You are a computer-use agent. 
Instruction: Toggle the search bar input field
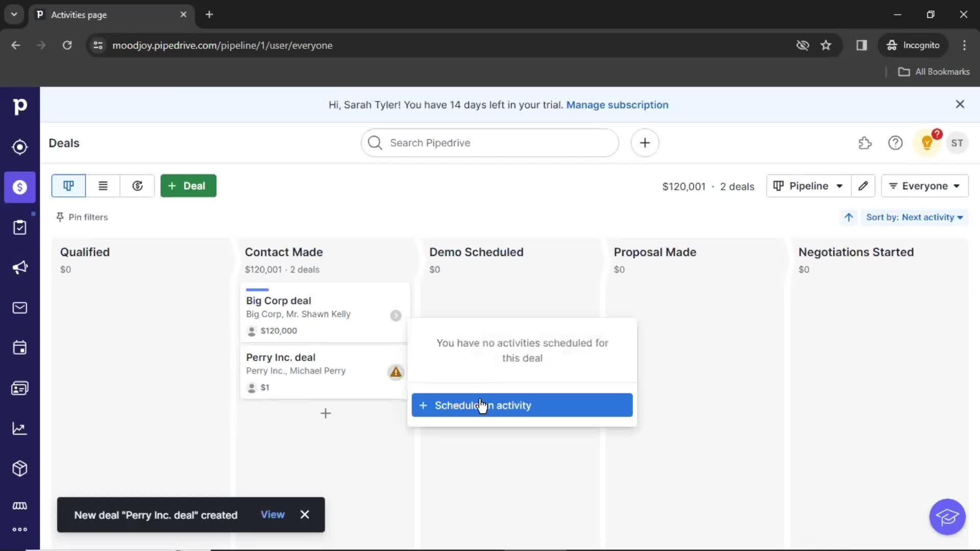(x=491, y=143)
